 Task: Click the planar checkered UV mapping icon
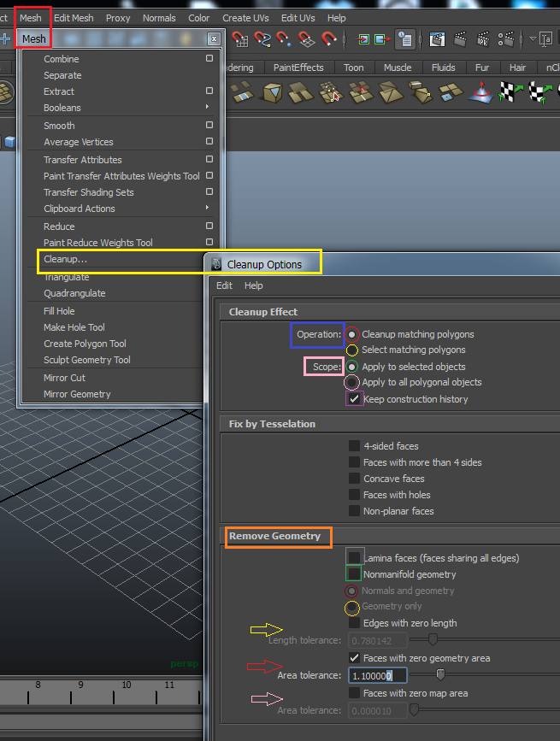511,91
